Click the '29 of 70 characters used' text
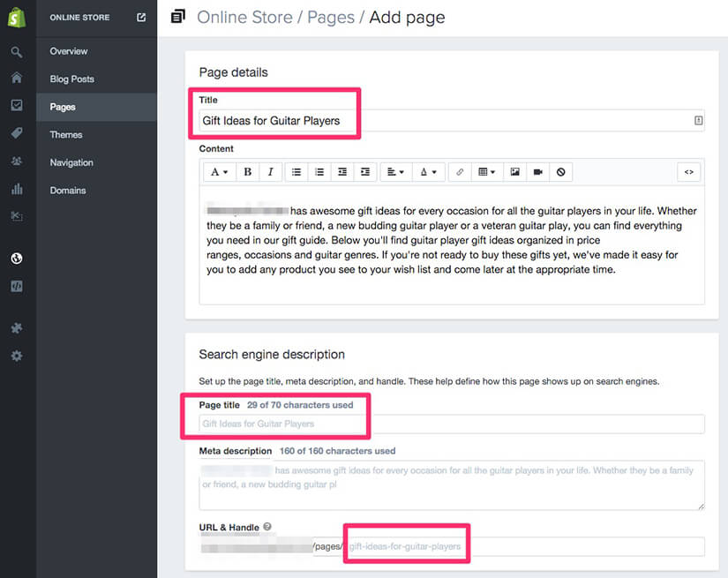Viewport: 728px width, 578px height. [300, 405]
